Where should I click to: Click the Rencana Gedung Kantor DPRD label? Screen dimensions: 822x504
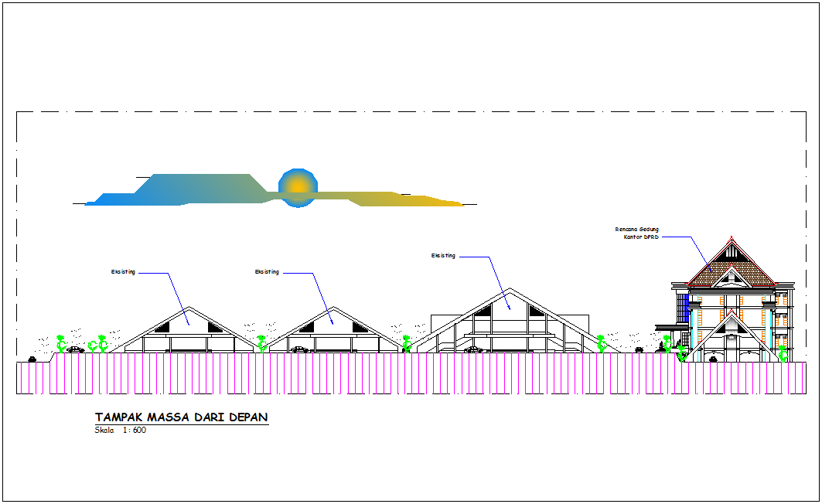tap(636, 233)
